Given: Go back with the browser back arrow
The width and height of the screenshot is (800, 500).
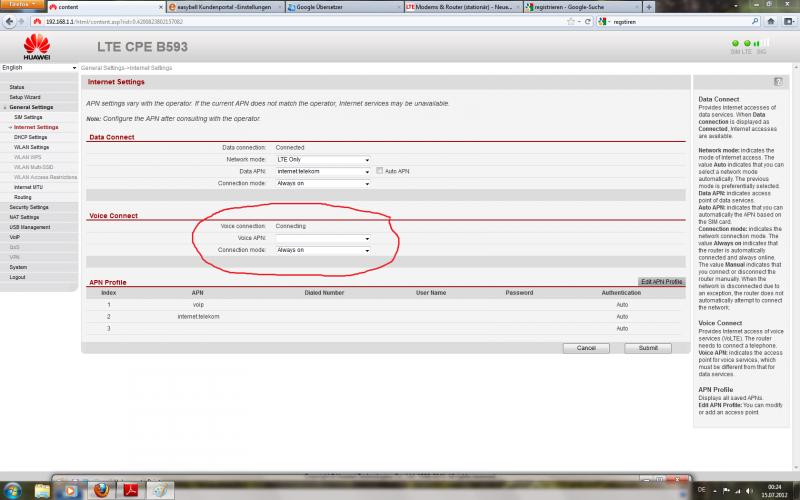Looking at the screenshot, I should 9,21.
